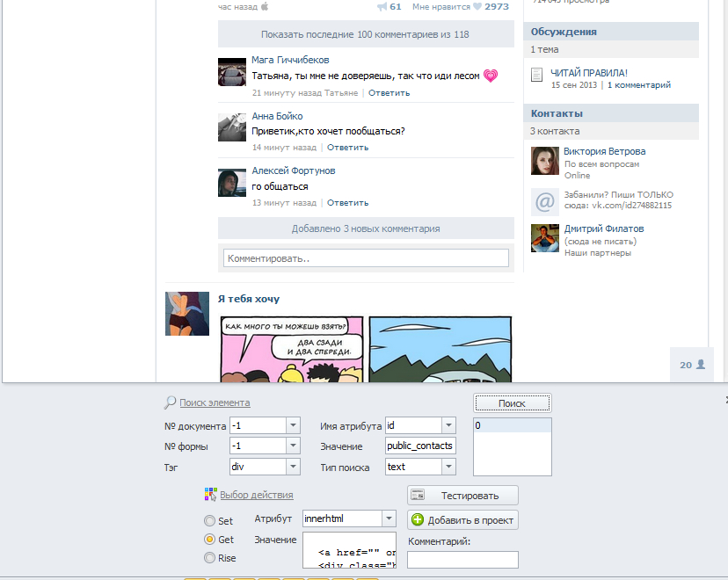Open Виктория Ветрова's contact photo
The height and width of the screenshot is (580, 728).
(544, 161)
